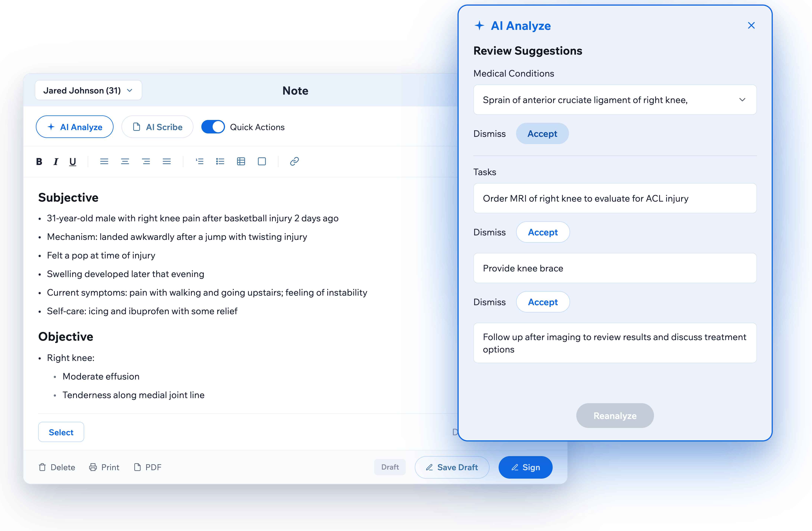Insert a hyperlink into the note

click(x=294, y=161)
